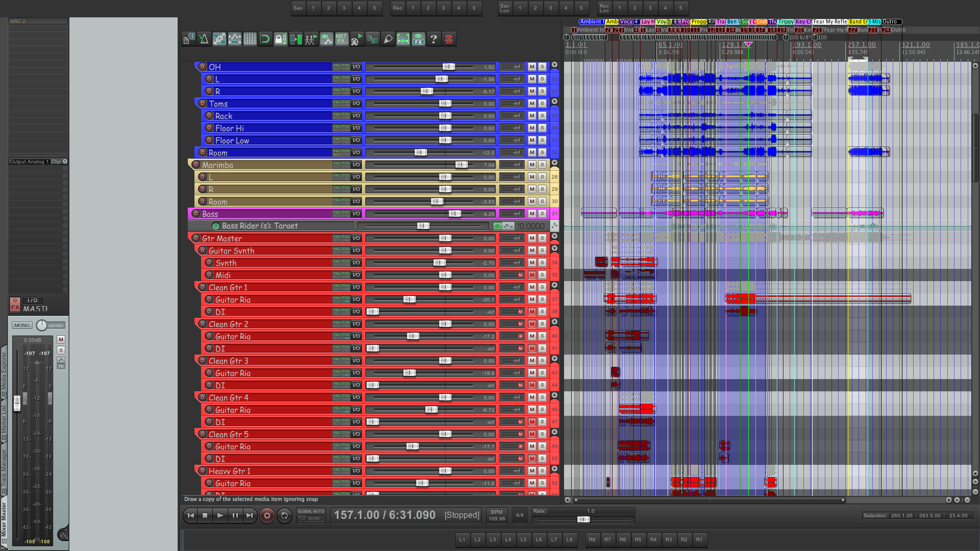
Task: Click the Sav toolbar button
Action: pyautogui.click(x=298, y=8)
